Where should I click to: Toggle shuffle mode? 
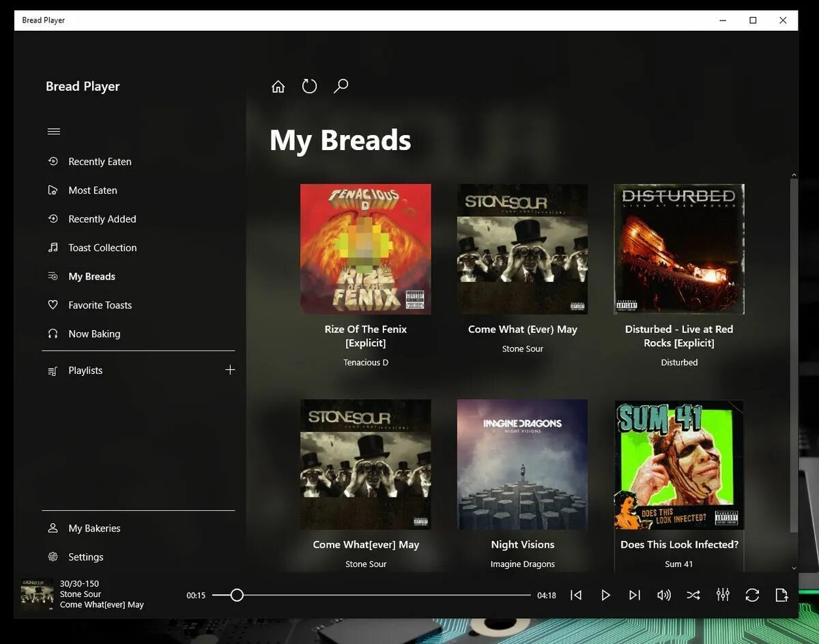click(693, 595)
